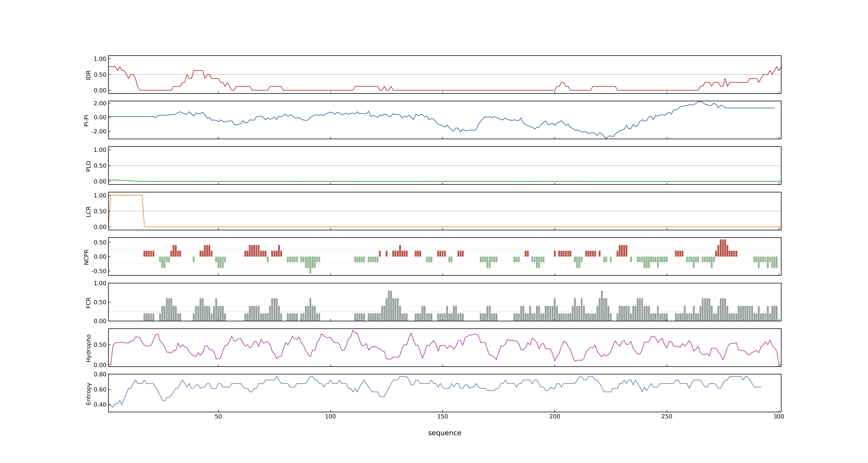Click the lowest green NCPR bar near 90
868x463 pixels.
click(x=310, y=265)
